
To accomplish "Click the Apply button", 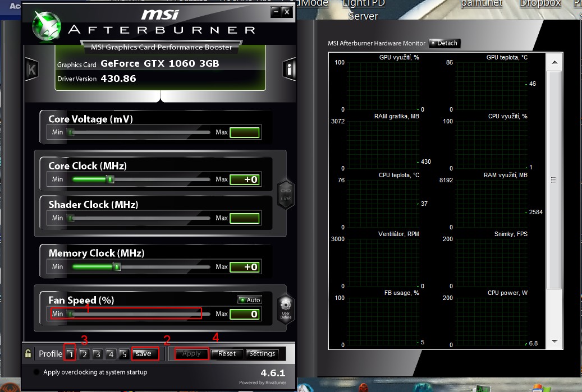I will point(191,354).
